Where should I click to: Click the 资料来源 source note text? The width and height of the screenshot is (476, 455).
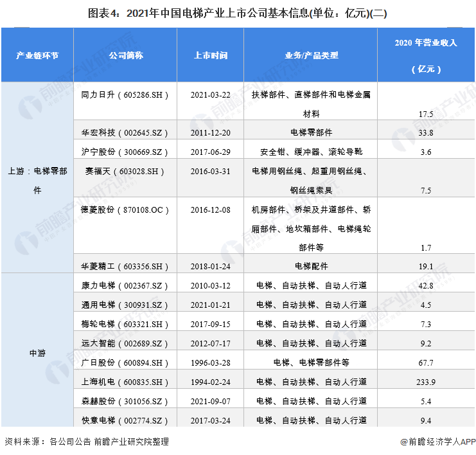click(x=87, y=442)
